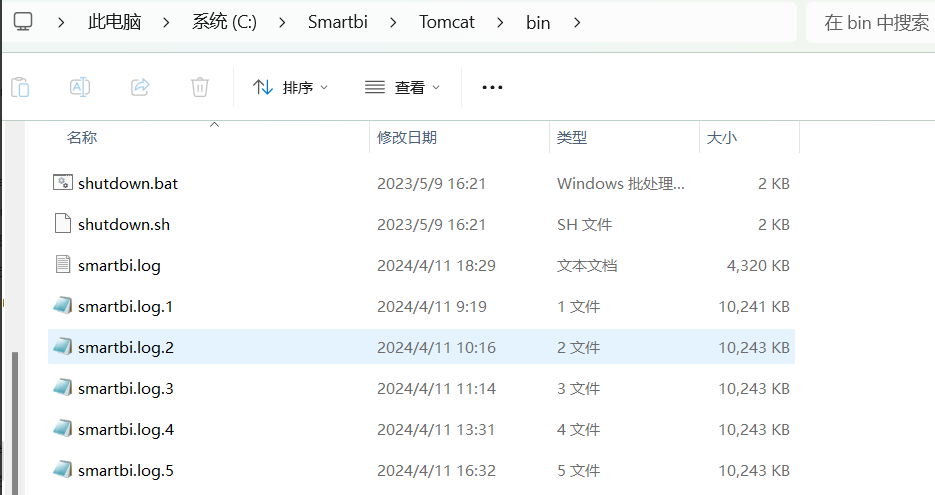
Task: Expand chevron after Smartbi in path
Action: (x=393, y=23)
